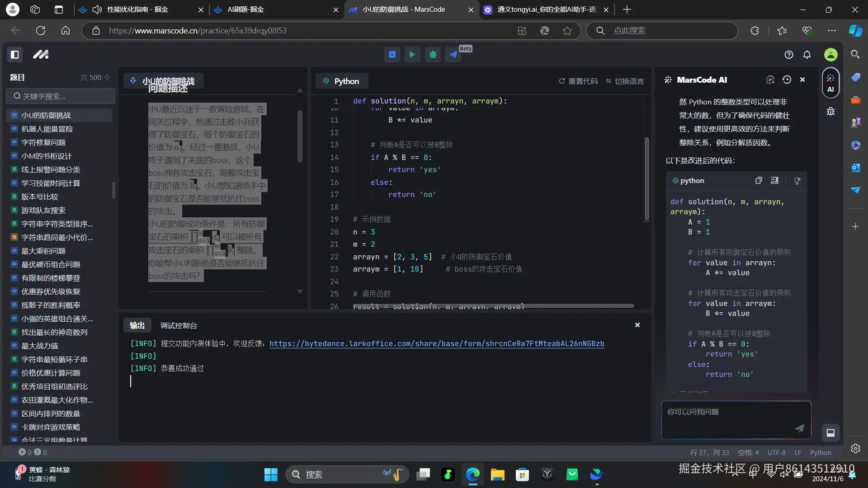Switch to the 调试控制台 tab
The width and height of the screenshot is (868, 488).
point(179,325)
